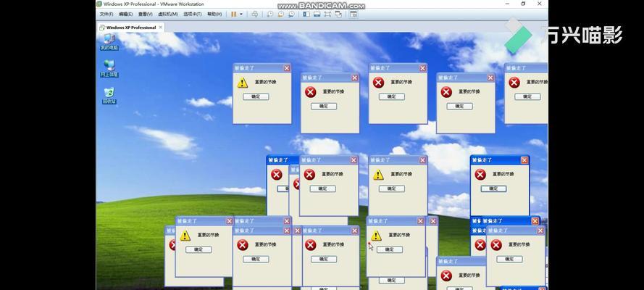Screen dimensions: 644x290
Task: Close the focused dark-blue-titled 被偷走了 dialog
Action: (x=524, y=160)
